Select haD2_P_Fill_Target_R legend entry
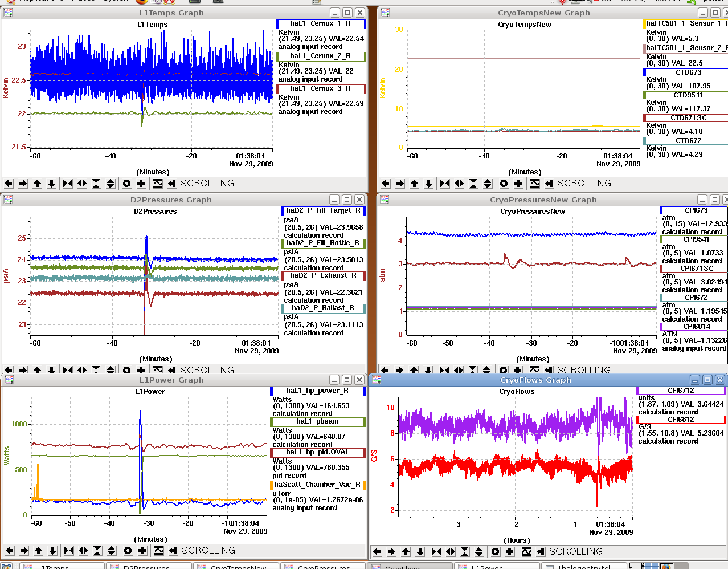 (x=323, y=211)
